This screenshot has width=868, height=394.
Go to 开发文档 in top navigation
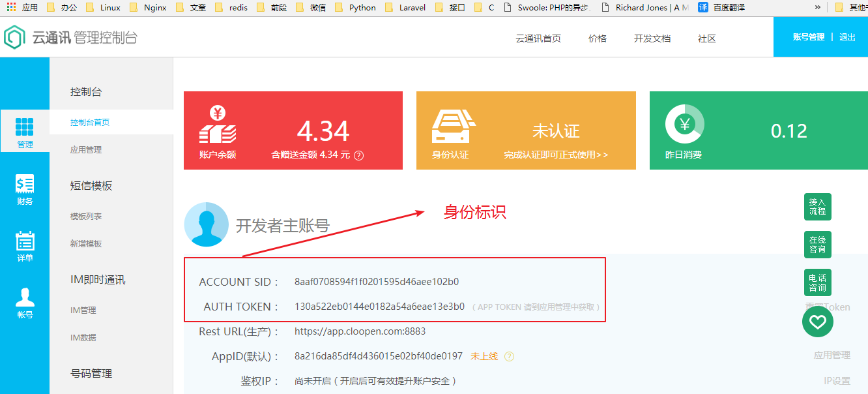click(x=652, y=38)
